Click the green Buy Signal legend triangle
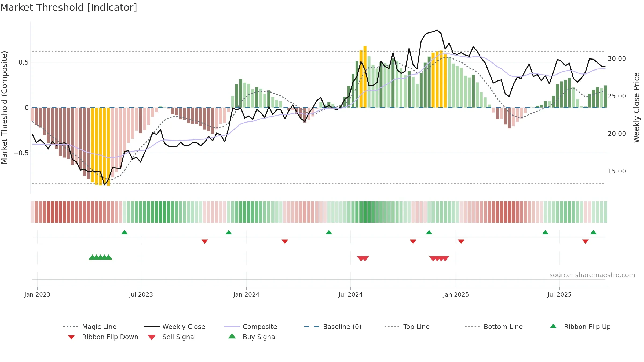This screenshot has width=644, height=362. (x=232, y=336)
